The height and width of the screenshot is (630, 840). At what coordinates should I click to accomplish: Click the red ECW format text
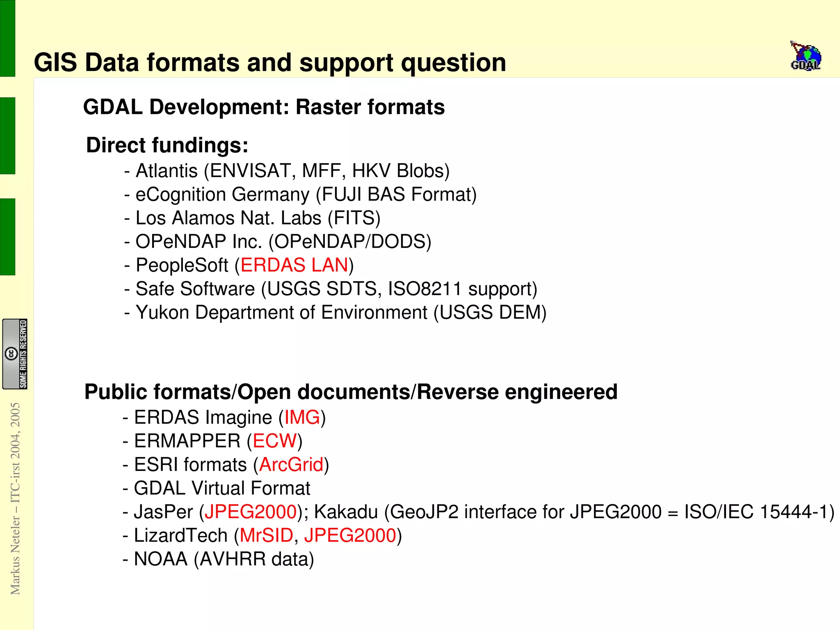coord(274,441)
